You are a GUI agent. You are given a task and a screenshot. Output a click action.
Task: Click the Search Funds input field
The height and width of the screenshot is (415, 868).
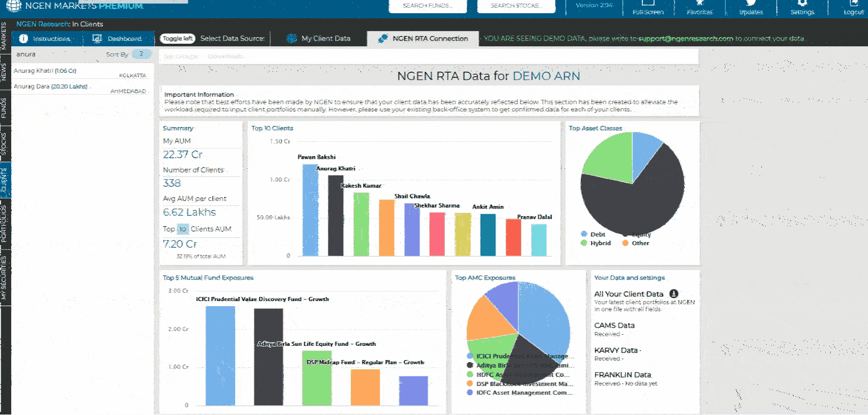point(428,6)
